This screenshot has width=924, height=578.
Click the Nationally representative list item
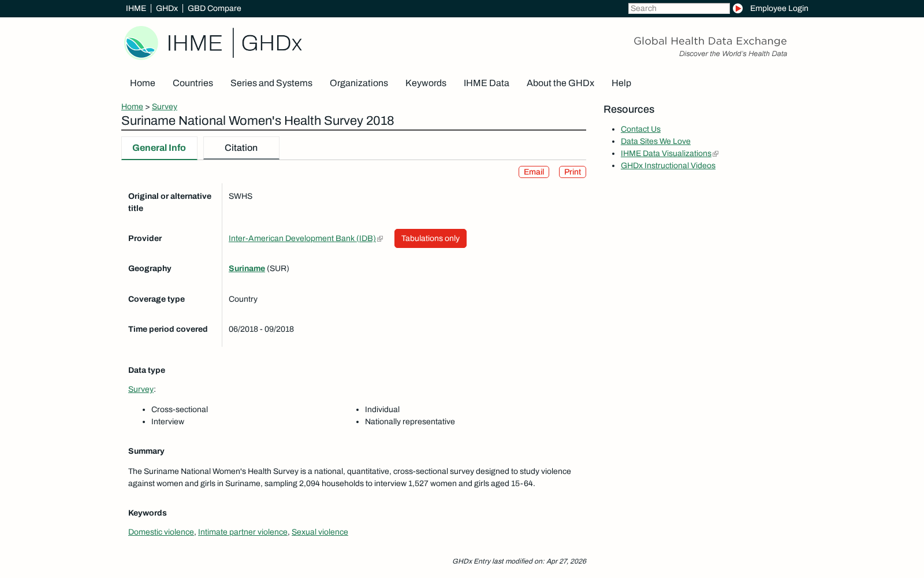(x=410, y=422)
